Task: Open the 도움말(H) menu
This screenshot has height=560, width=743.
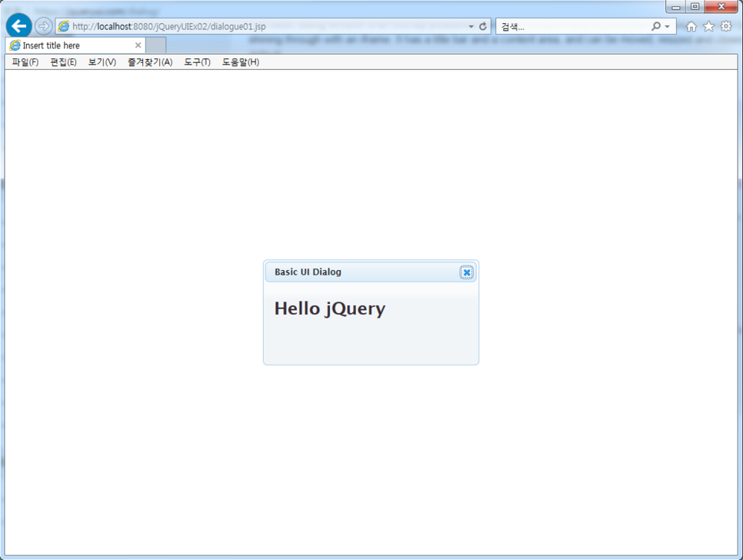Action: 241,62
